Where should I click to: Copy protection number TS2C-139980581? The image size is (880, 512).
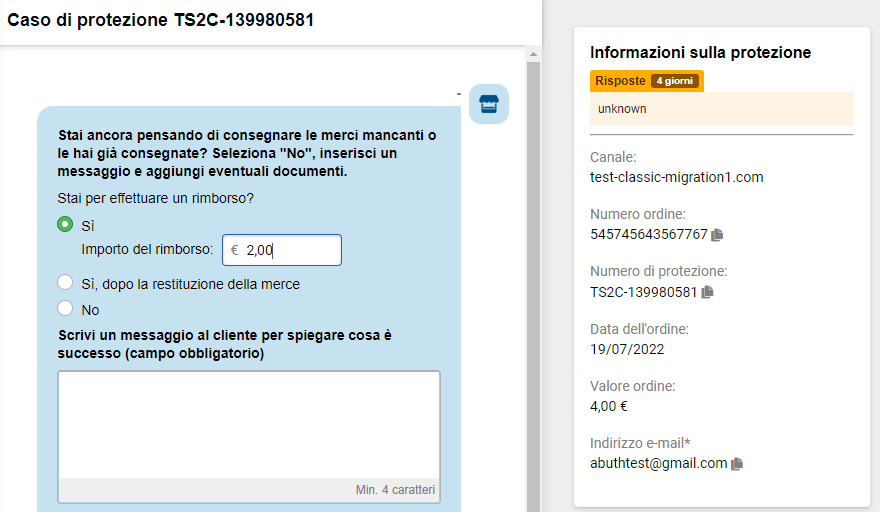click(707, 292)
